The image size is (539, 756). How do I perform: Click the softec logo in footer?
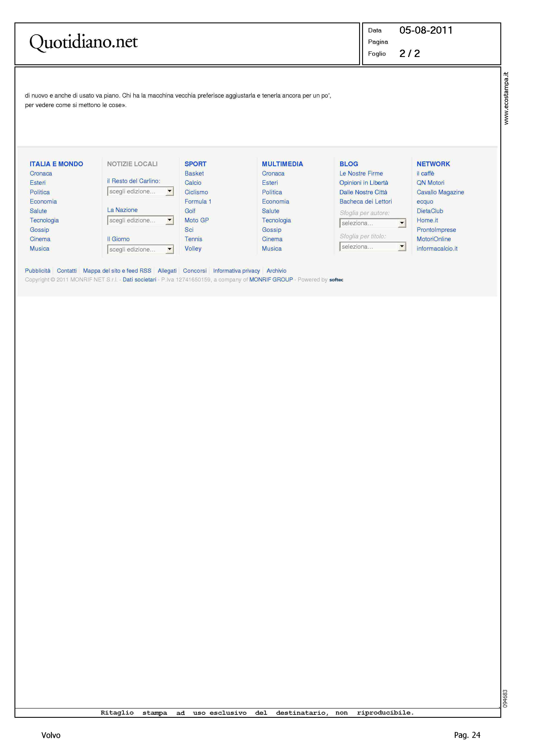[x=336, y=280]
